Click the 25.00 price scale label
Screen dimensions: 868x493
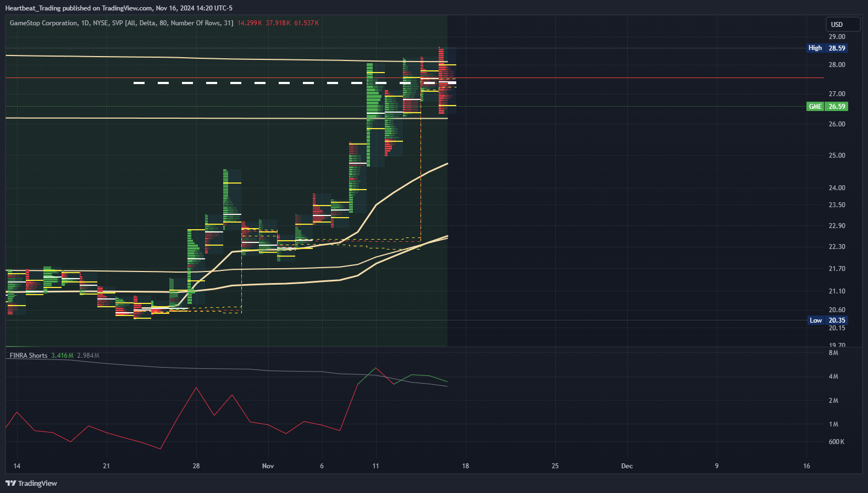coord(837,156)
